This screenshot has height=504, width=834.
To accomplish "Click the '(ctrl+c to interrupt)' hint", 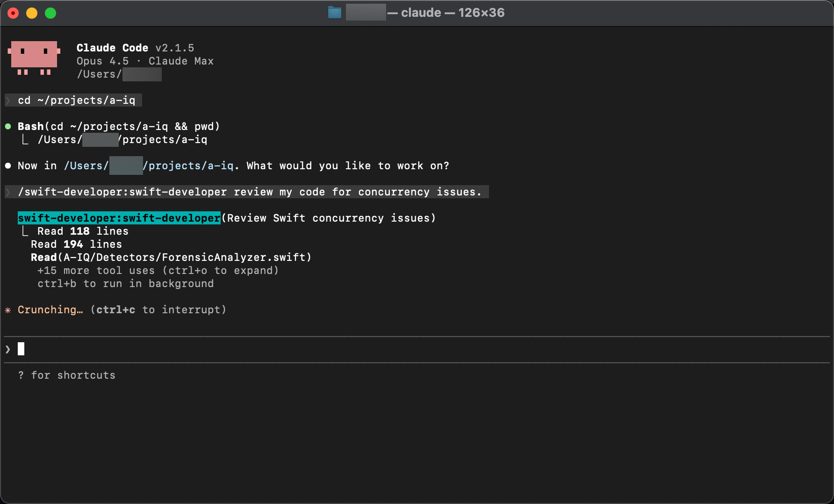I will 158,310.
